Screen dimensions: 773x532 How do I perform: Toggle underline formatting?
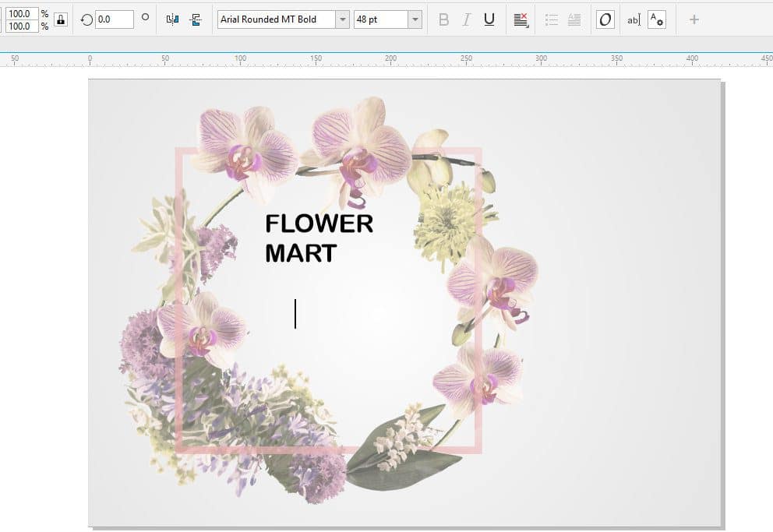click(x=489, y=20)
